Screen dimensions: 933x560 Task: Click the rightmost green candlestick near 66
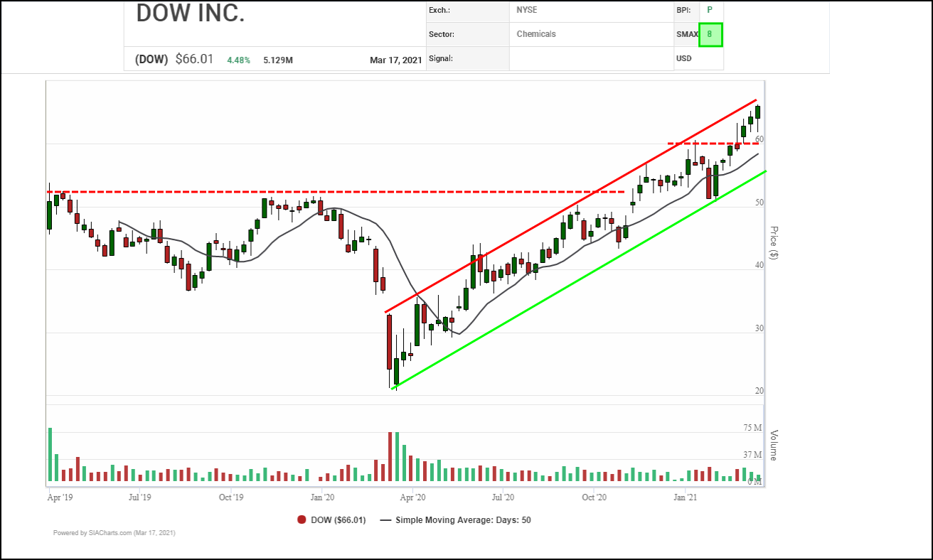[x=758, y=112]
